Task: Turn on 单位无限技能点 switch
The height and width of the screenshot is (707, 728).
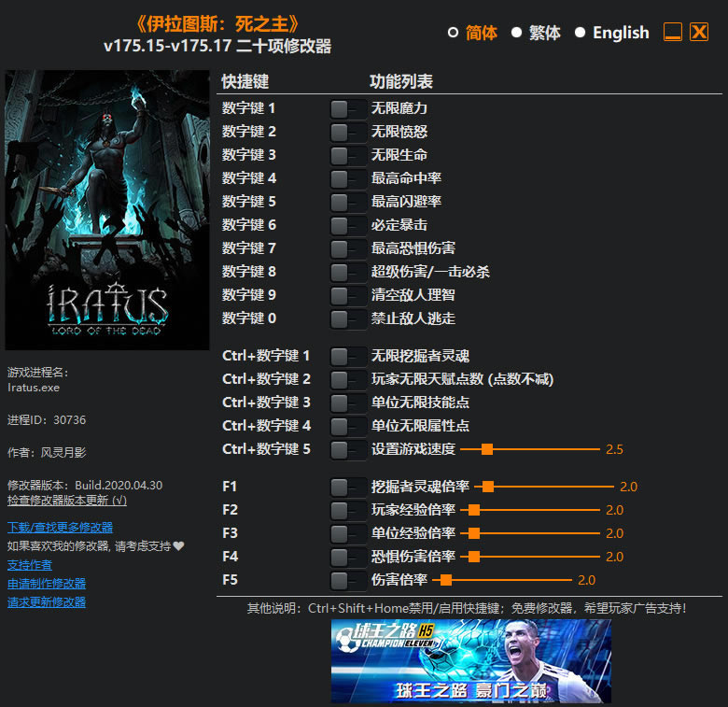Action: point(348,403)
